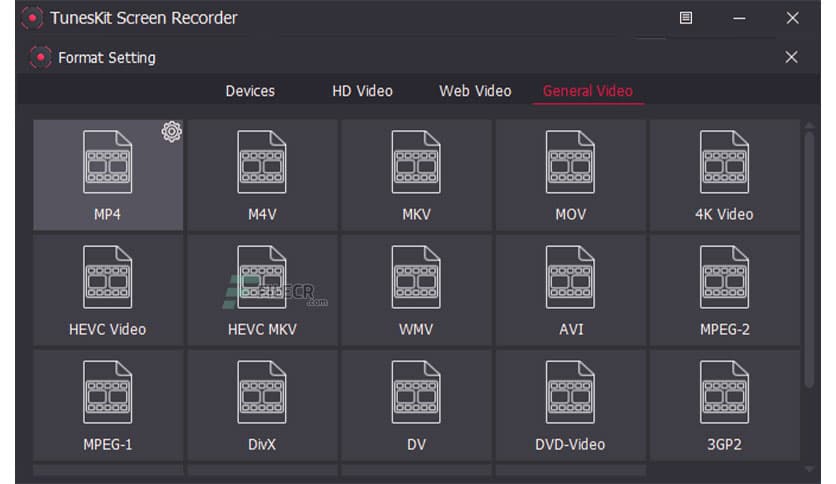Select the HEVC MKV format icon
The height and width of the screenshot is (484, 836).
pyautogui.click(x=262, y=277)
